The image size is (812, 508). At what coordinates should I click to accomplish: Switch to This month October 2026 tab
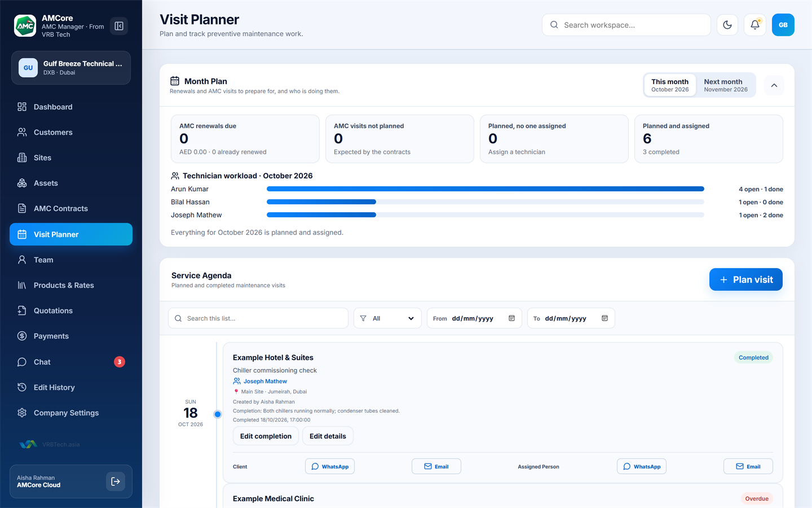pyautogui.click(x=670, y=85)
